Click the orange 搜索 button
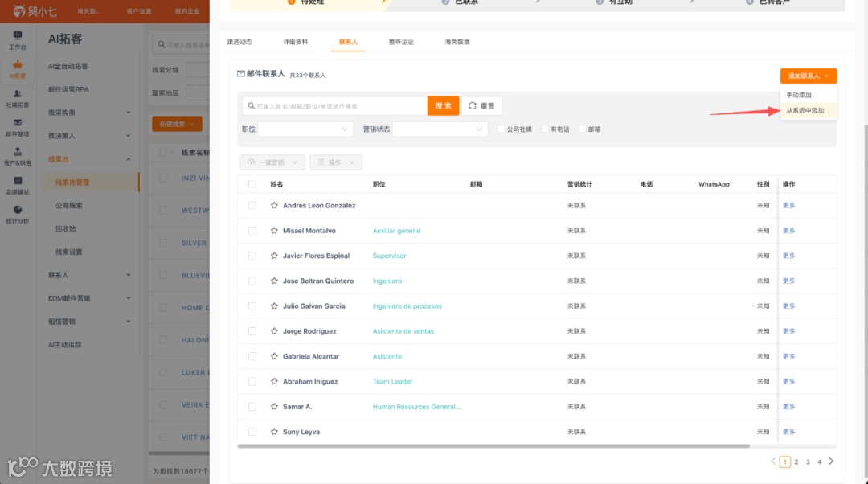This screenshot has height=484, width=868. [x=443, y=106]
